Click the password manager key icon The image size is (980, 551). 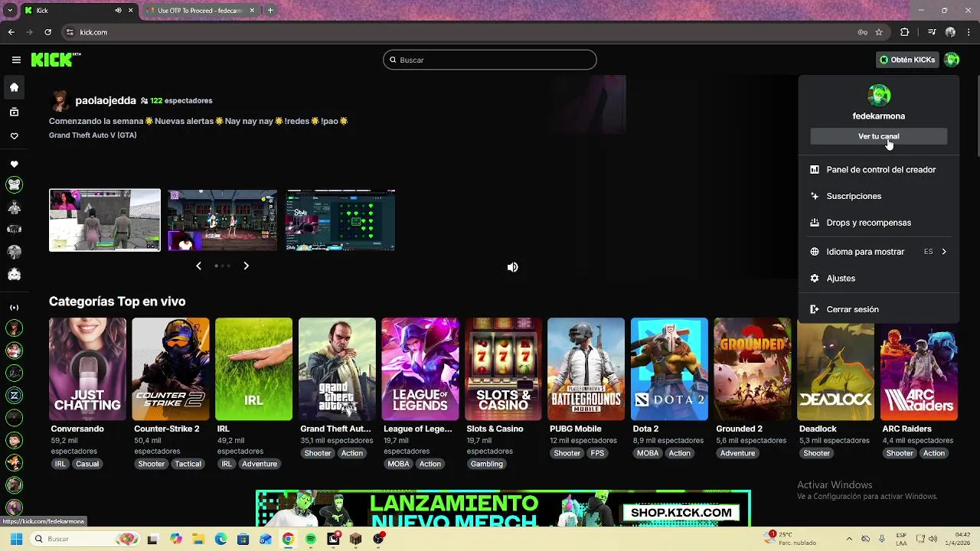pos(863,32)
